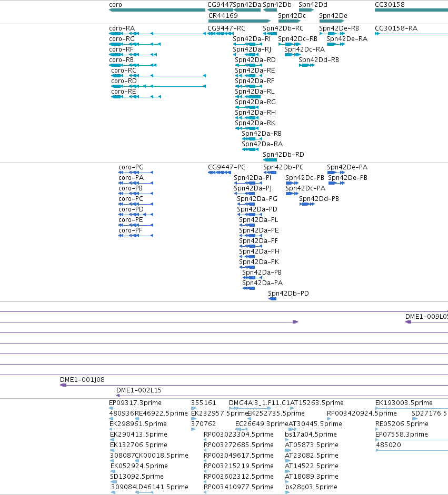The width and height of the screenshot is (448, 495).
Task: Select transcript Spn42Da-RA
Action: [262, 144]
